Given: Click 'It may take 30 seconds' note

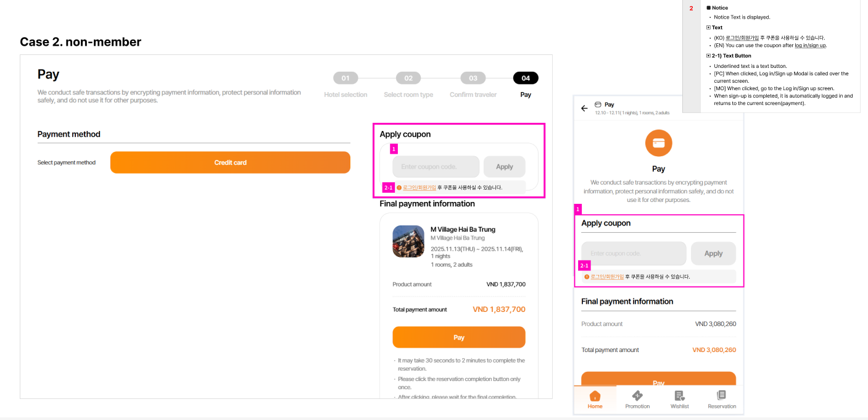Looking at the screenshot, I should [x=461, y=364].
